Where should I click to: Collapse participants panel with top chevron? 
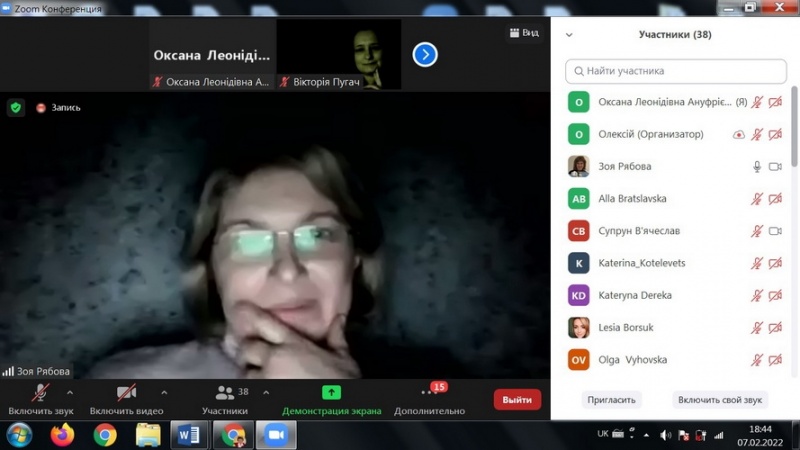click(569, 35)
